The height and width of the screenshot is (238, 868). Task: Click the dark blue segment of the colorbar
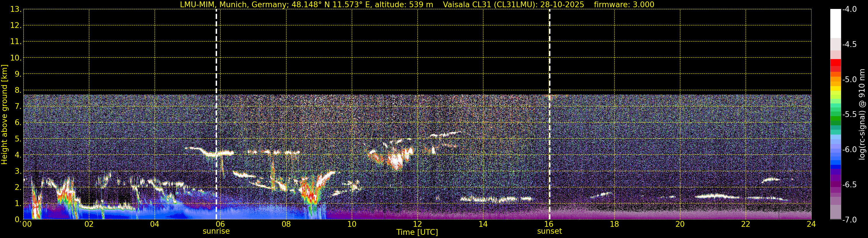836,167
